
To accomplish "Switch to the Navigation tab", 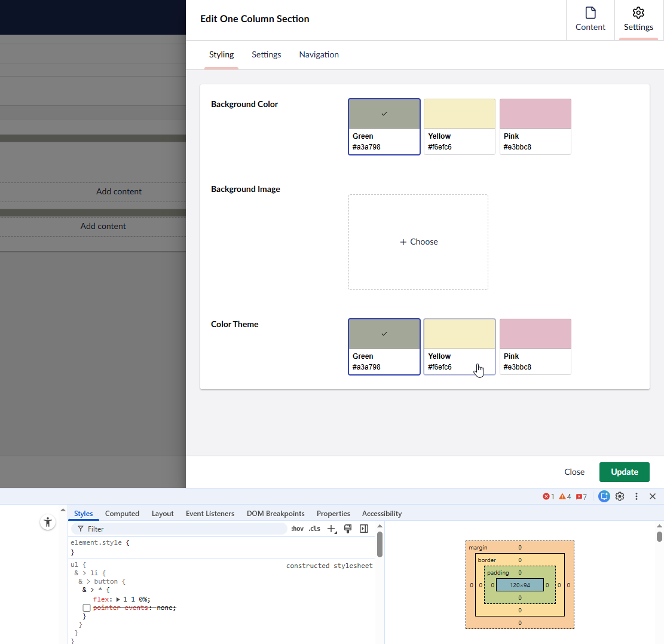I will pos(319,54).
